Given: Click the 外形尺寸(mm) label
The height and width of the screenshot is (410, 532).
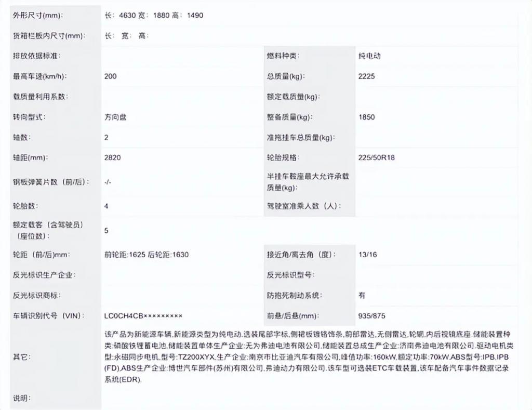Looking at the screenshot, I should 37,15.
